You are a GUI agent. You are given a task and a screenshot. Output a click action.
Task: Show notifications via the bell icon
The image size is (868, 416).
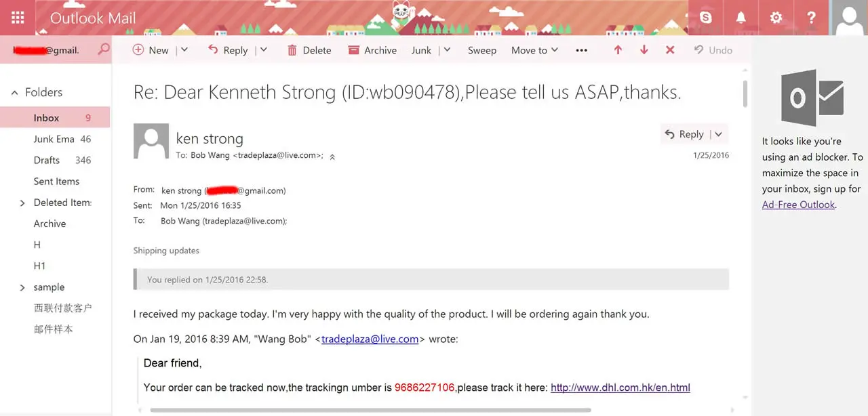click(741, 18)
